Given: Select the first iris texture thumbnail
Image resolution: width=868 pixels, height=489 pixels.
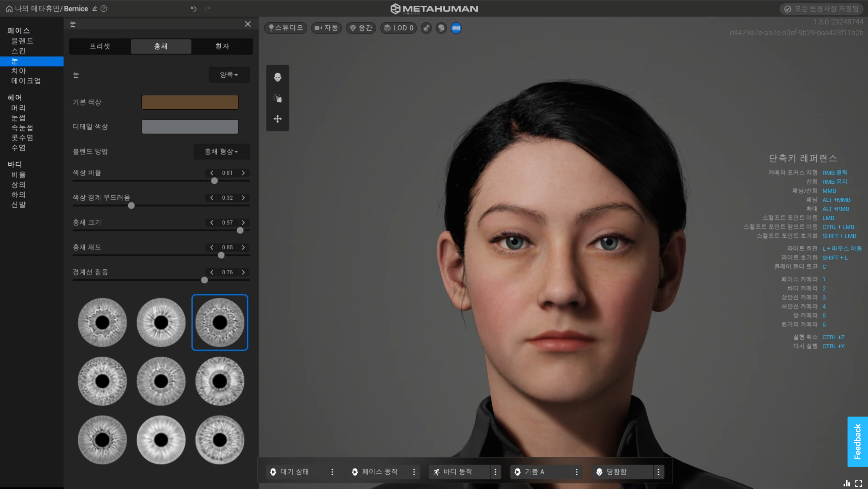Looking at the screenshot, I should tap(102, 322).
